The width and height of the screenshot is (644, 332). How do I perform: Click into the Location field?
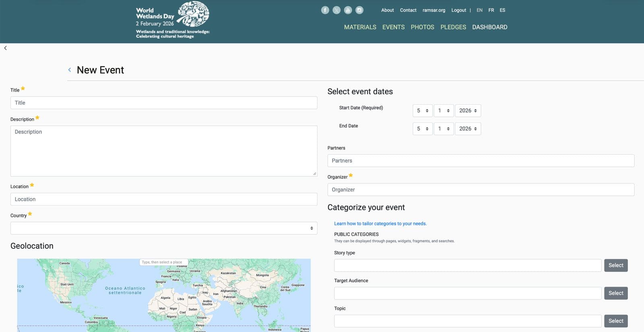164,199
